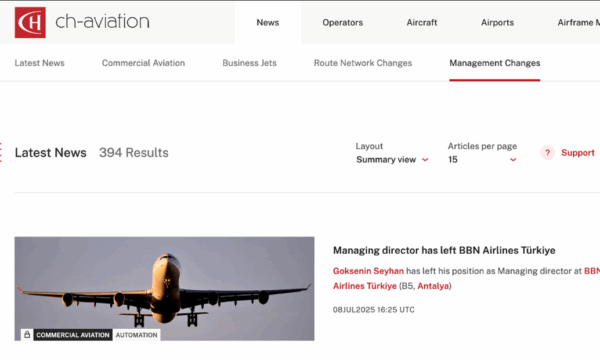Go to the Operators menu

[342, 23]
